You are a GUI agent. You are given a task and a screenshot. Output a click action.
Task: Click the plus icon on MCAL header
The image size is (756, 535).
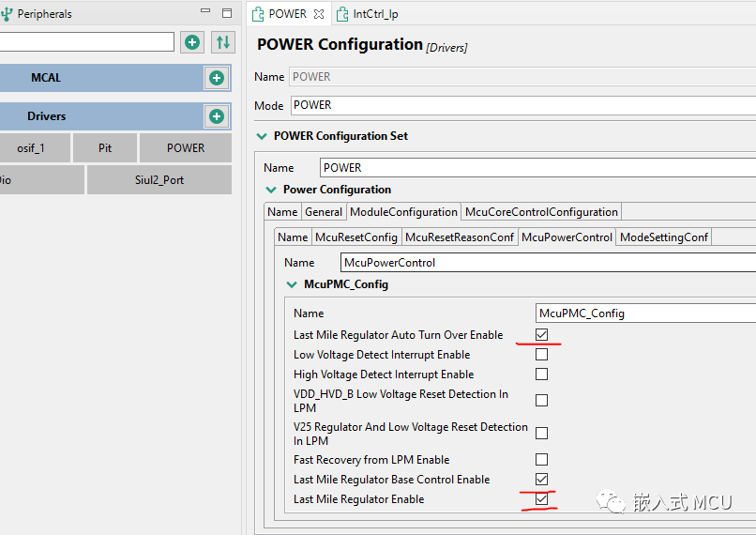217,78
